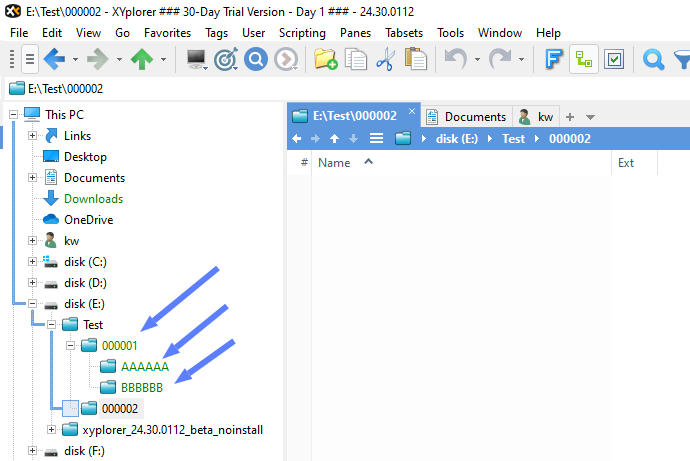Open the Scripting menu

pyautogui.click(x=302, y=33)
